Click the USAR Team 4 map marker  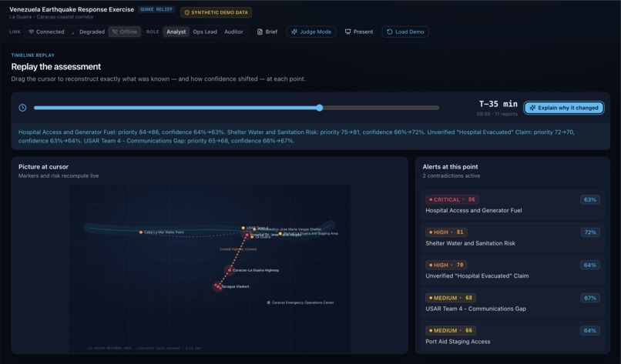coord(243,228)
